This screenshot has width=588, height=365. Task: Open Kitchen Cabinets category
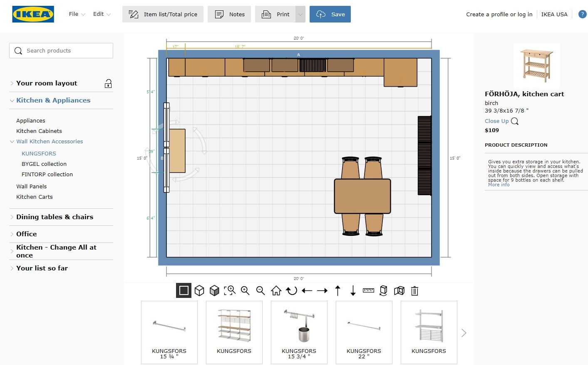39,131
